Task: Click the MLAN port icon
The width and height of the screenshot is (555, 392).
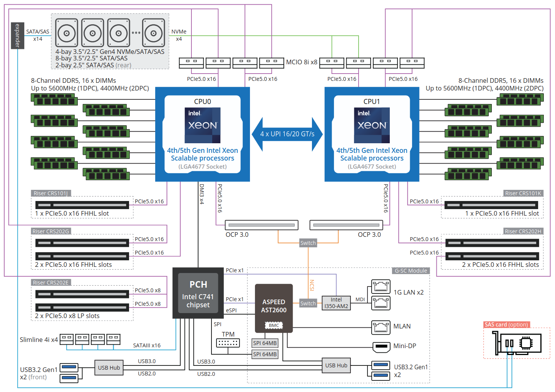Action: 380,327
